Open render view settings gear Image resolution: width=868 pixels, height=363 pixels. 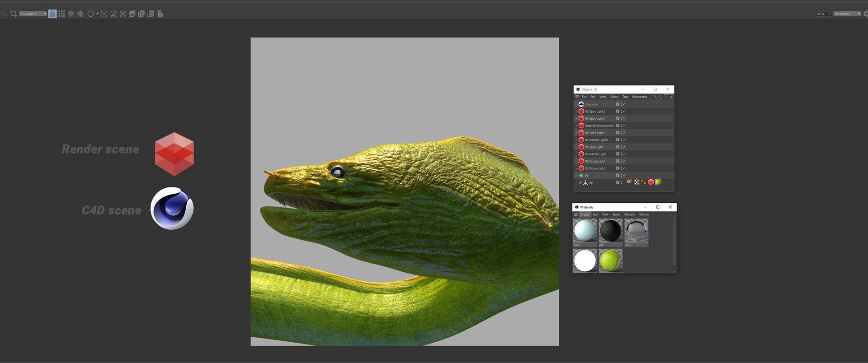(x=865, y=14)
